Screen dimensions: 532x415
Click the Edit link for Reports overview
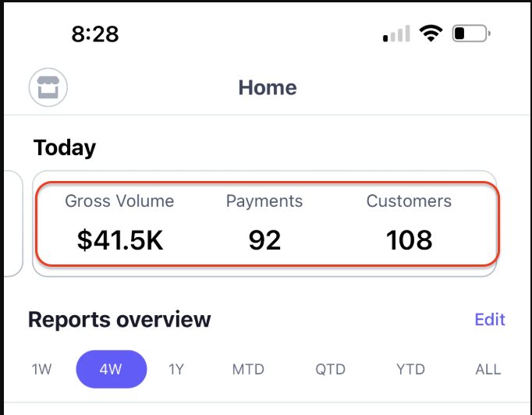click(x=490, y=320)
